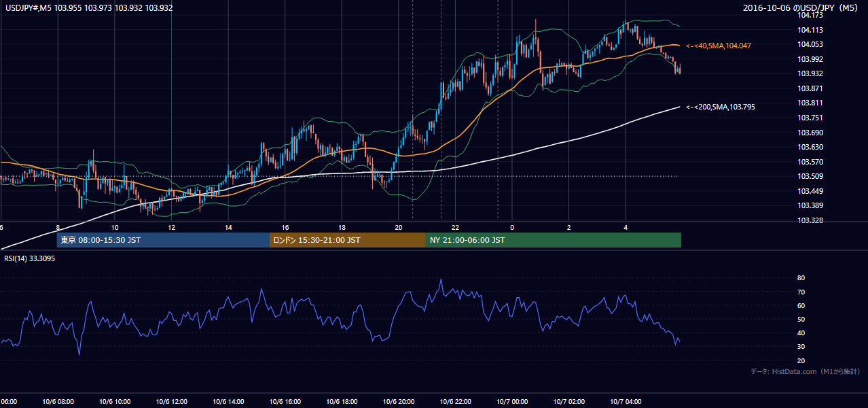Click price axis value 103.509
868x408 pixels.
coord(810,176)
